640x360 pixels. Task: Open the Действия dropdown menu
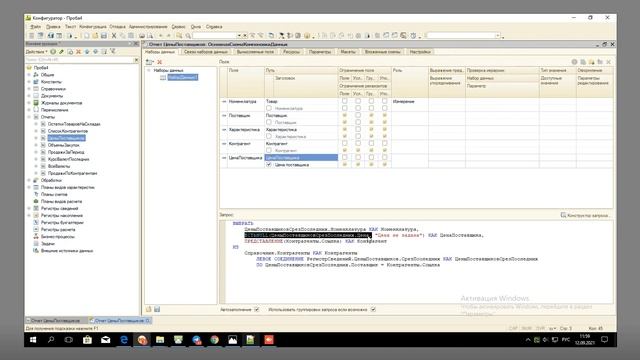coord(37,52)
